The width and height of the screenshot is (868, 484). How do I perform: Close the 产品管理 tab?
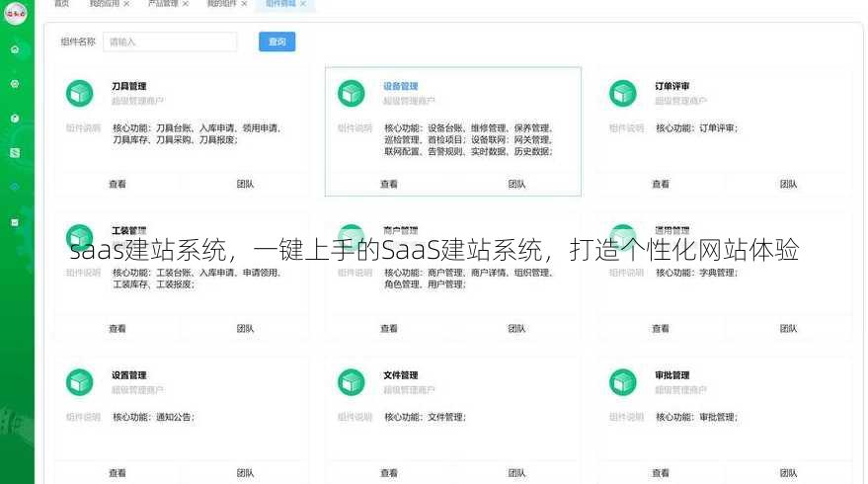186,4
